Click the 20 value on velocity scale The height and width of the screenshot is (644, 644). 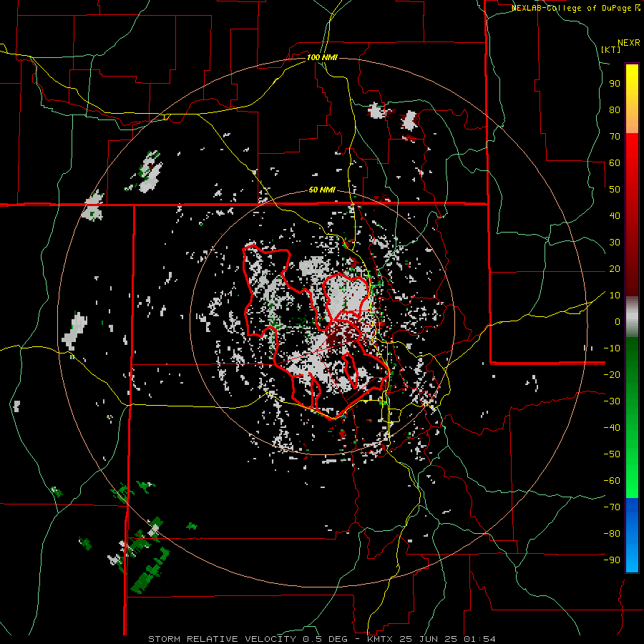tap(615, 268)
